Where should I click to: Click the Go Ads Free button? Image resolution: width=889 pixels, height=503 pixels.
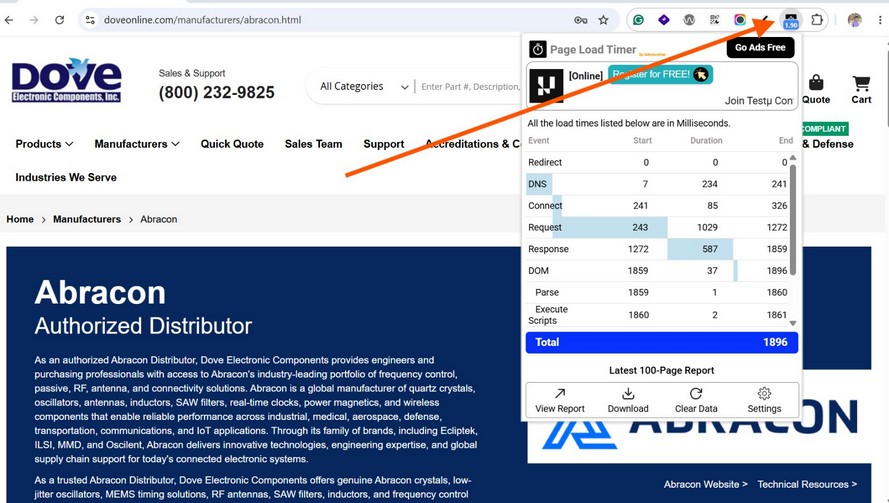coord(760,48)
